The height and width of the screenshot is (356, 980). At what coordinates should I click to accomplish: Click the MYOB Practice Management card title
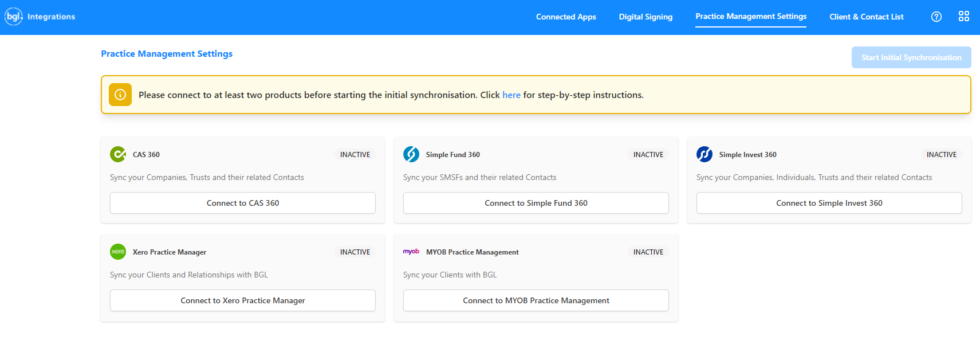(473, 252)
